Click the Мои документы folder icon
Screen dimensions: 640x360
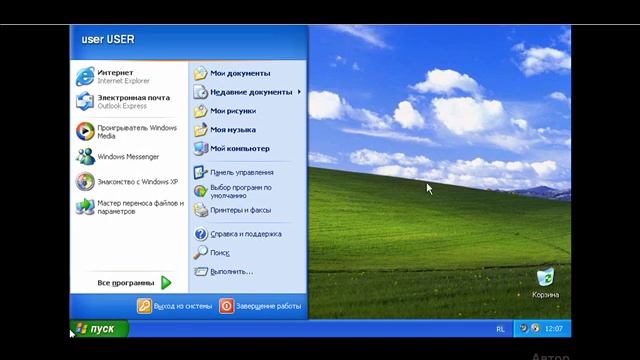click(x=200, y=73)
